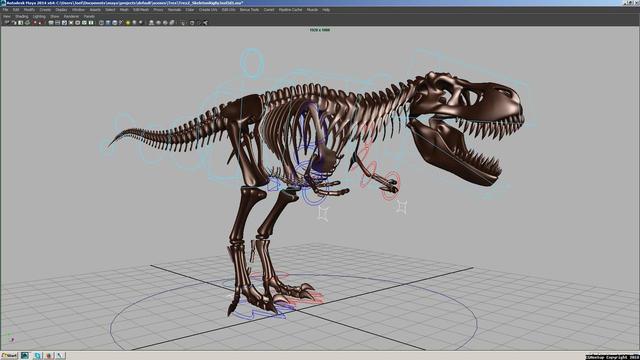
Task: Click the last icon in panel toolbar
Action: point(205,22)
